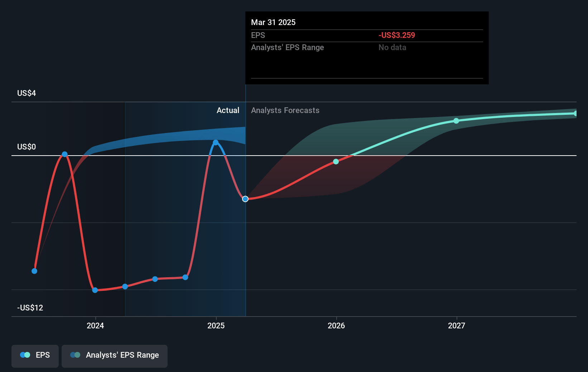588x372 pixels.
Task: Click the lowest EPS point at 2024
Action: point(95,290)
